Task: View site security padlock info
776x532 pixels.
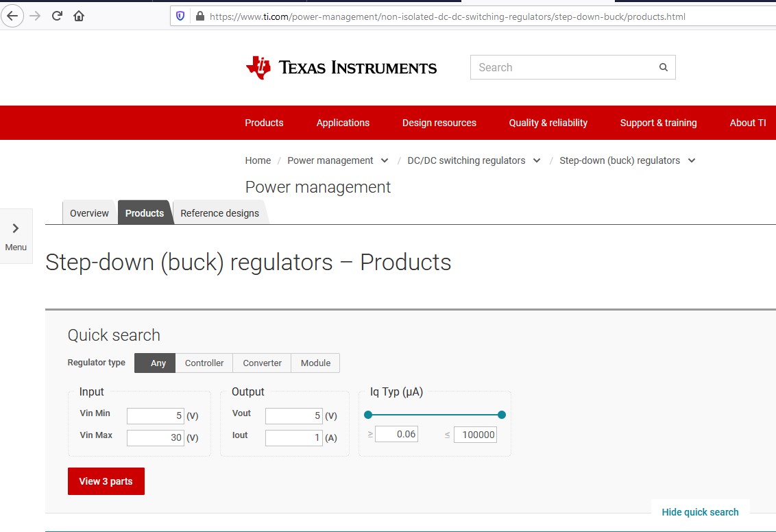Action: (200, 16)
